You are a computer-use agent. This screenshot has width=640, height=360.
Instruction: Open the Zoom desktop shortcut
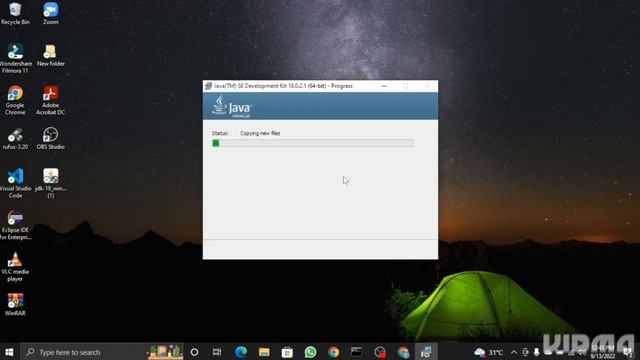tap(51, 13)
